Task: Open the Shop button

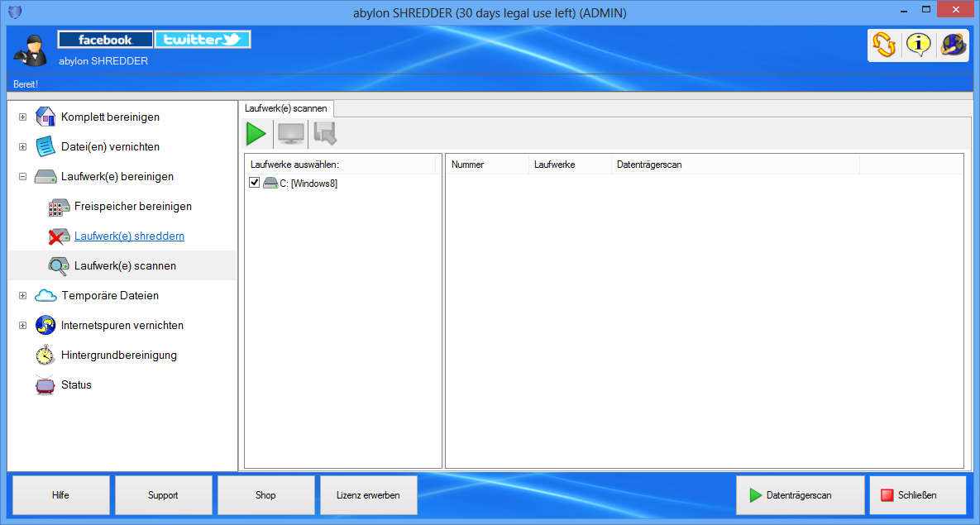Action: coord(265,495)
